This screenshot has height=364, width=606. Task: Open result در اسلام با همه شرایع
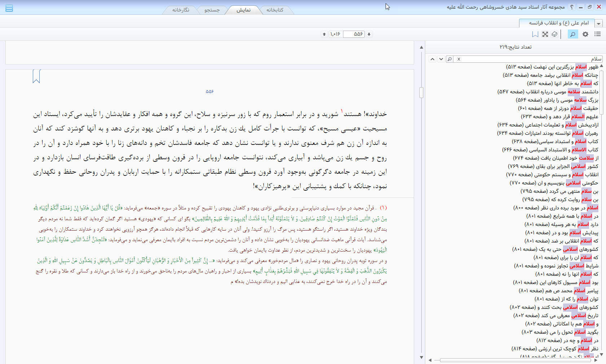562,216
